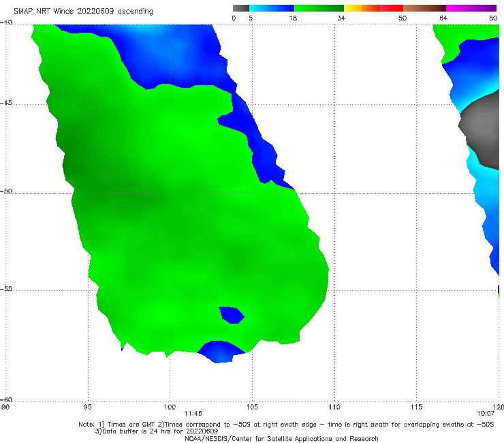This screenshot has width=504, height=443.
Task: Click the longitude label '115'
Action: tap(417, 407)
